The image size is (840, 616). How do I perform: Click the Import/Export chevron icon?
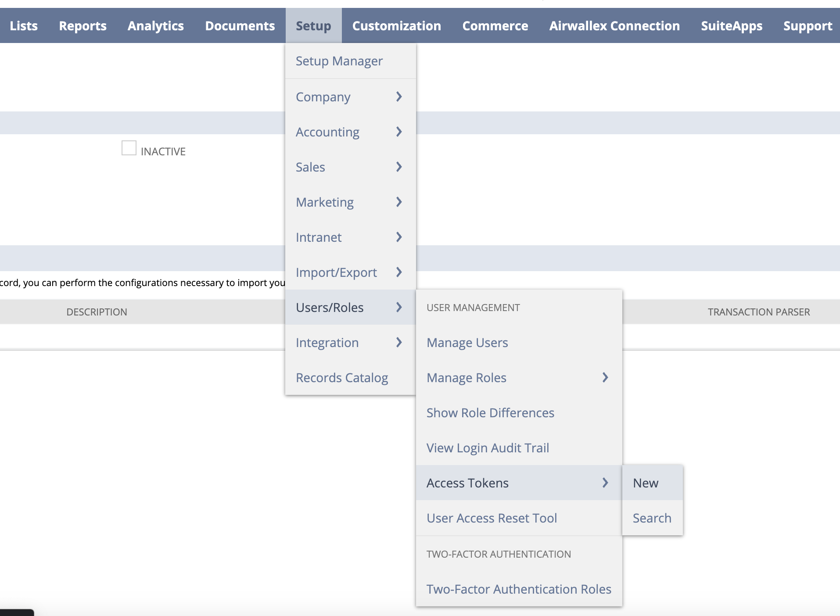(x=398, y=272)
